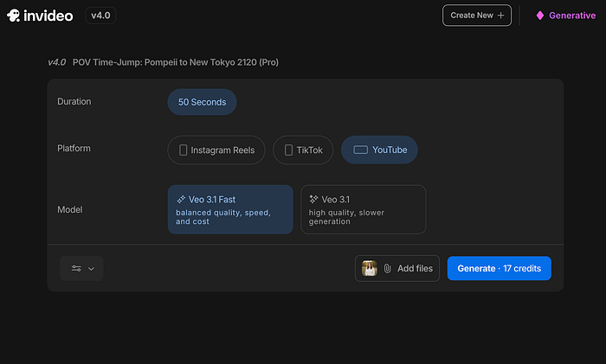Screen dimensions: 606x364
Task: Choose the Veo 3.1 high quality model
Action: point(363,209)
